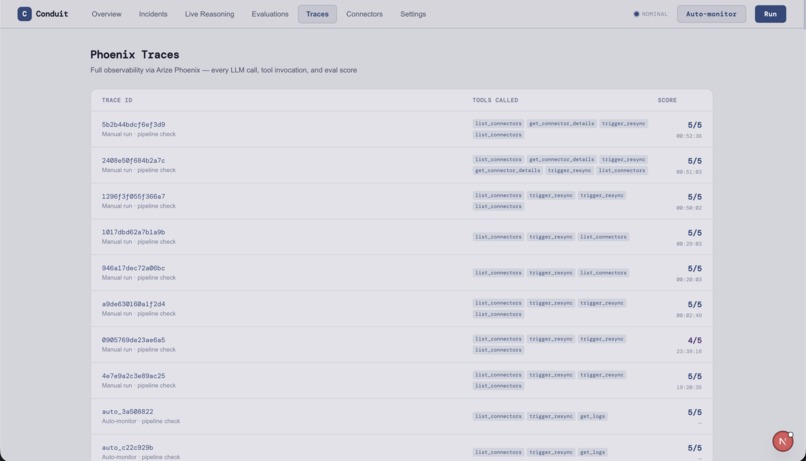Open trace 946a17dec72a06bc
Screen dimensions: 806x461
click(x=133, y=268)
